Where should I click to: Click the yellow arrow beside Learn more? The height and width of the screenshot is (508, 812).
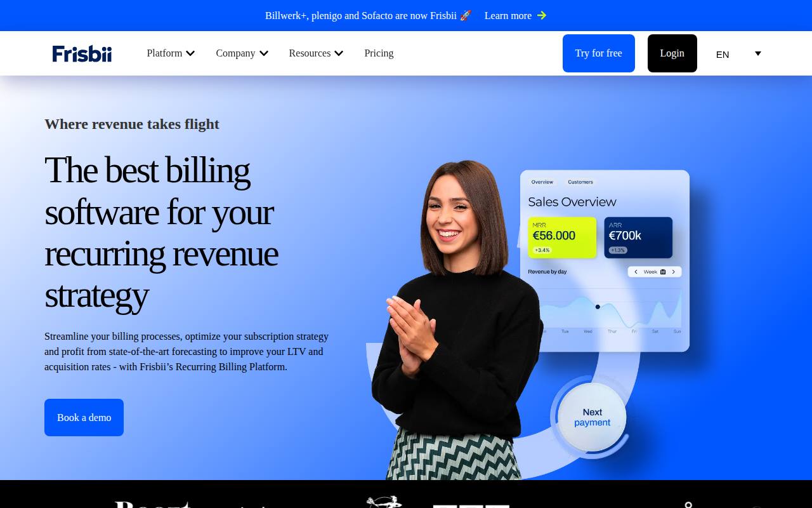(x=542, y=15)
